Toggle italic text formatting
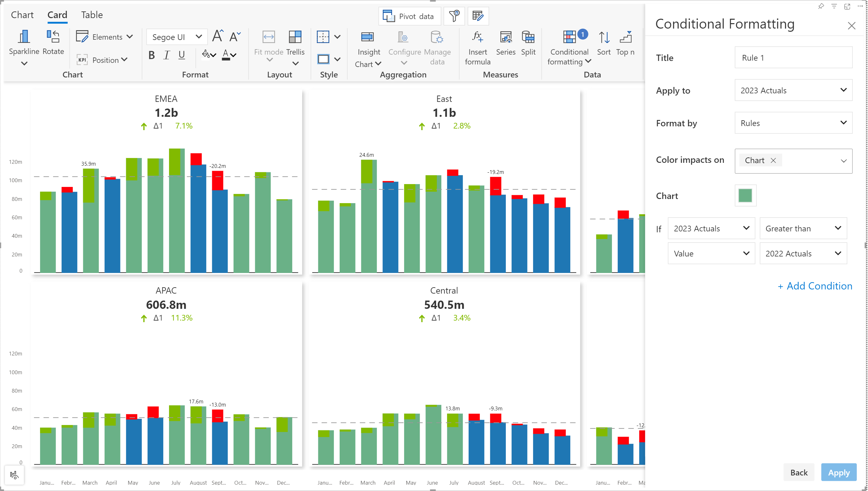The width and height of the screenshot is (868, 491). point(166,55)
